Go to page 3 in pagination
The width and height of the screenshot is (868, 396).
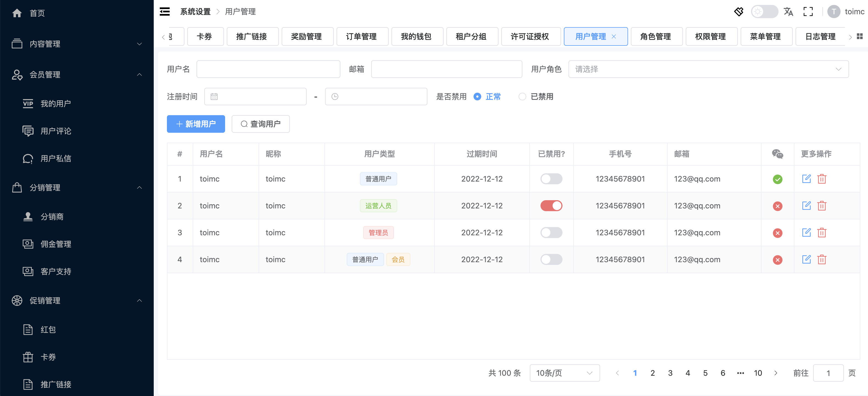670,373
